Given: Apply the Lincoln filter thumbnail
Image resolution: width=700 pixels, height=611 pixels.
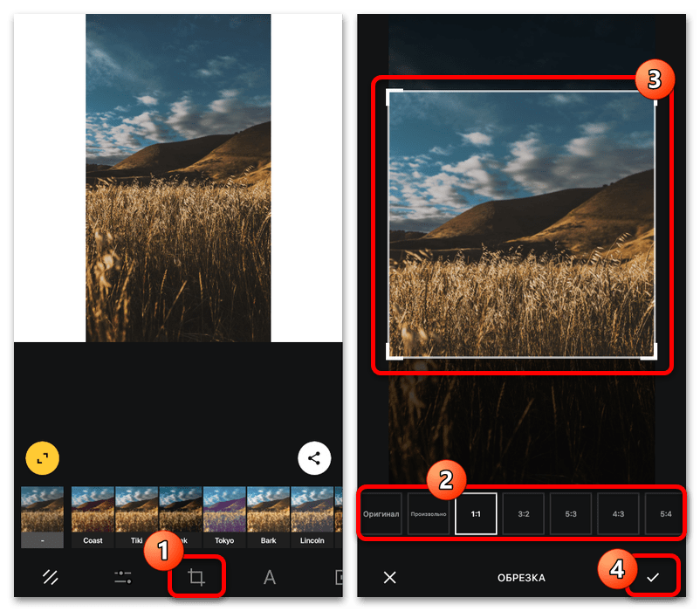Looking at the screenshot, I should pos(312,517).
